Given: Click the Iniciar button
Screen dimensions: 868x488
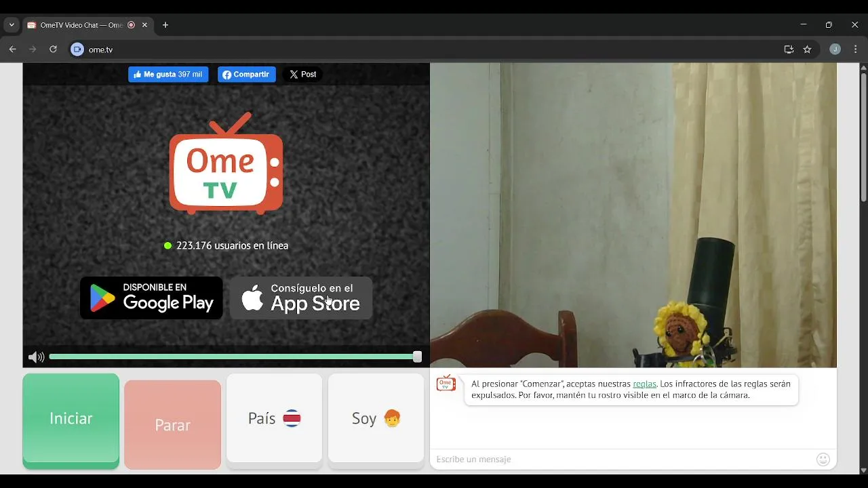Looking at the screenshot, I should point(71,421).
